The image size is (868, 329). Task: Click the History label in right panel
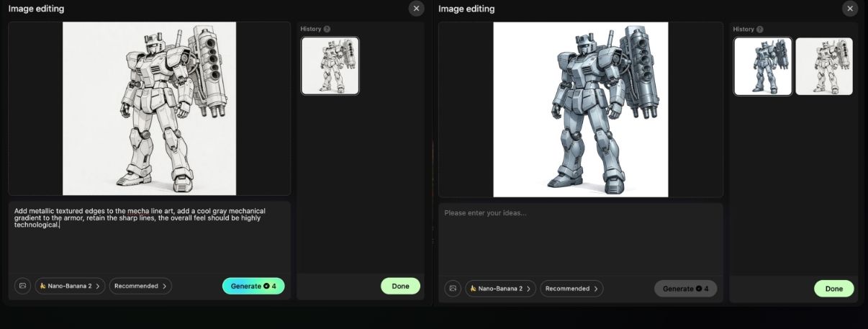[x=743, y=30]
